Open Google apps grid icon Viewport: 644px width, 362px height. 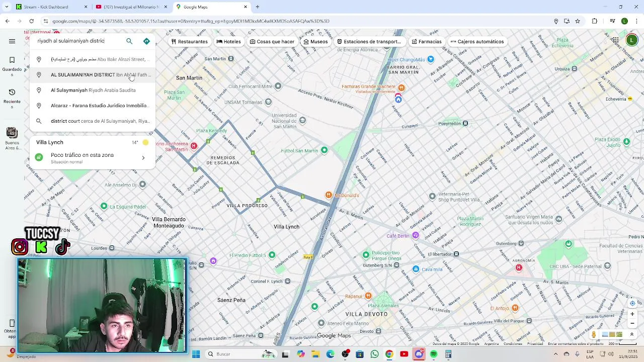(x=615, y=40)
